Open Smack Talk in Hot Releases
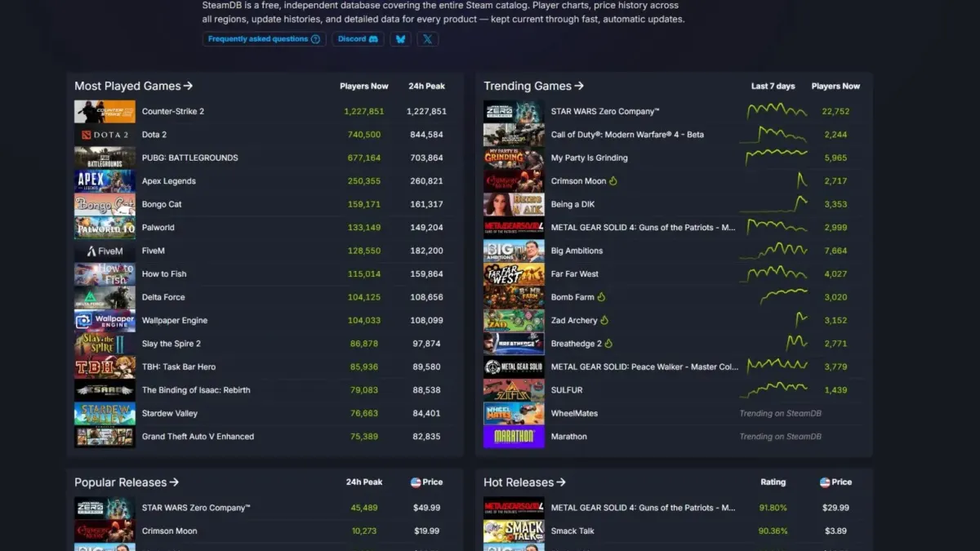 pos(573,531)
